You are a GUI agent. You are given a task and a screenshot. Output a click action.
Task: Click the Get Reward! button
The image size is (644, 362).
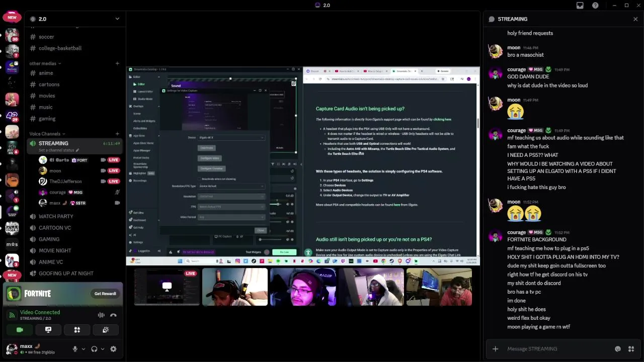click(105, 294)
